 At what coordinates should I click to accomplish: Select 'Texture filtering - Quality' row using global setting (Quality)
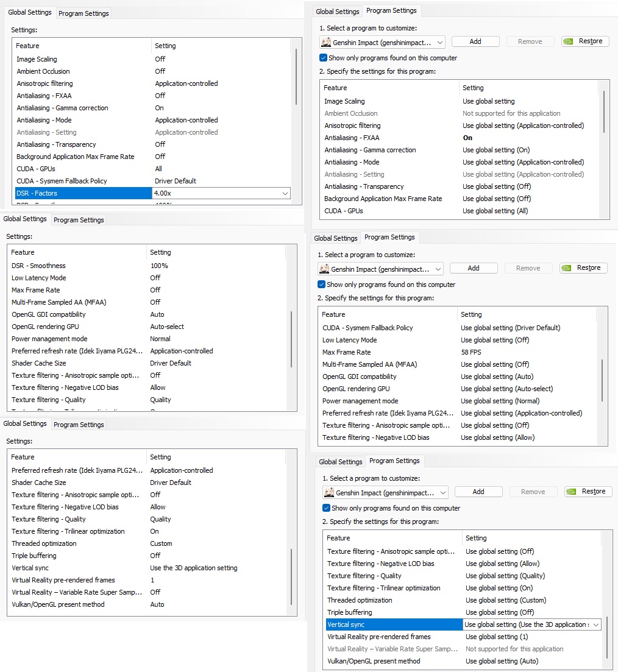tap(464, 576)
